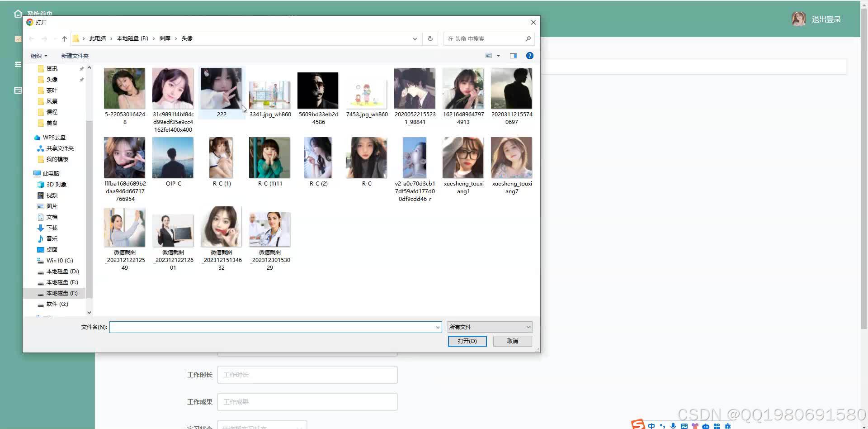
Task: Click Sogou input method S icon
Action: click(x=638, y=424)
